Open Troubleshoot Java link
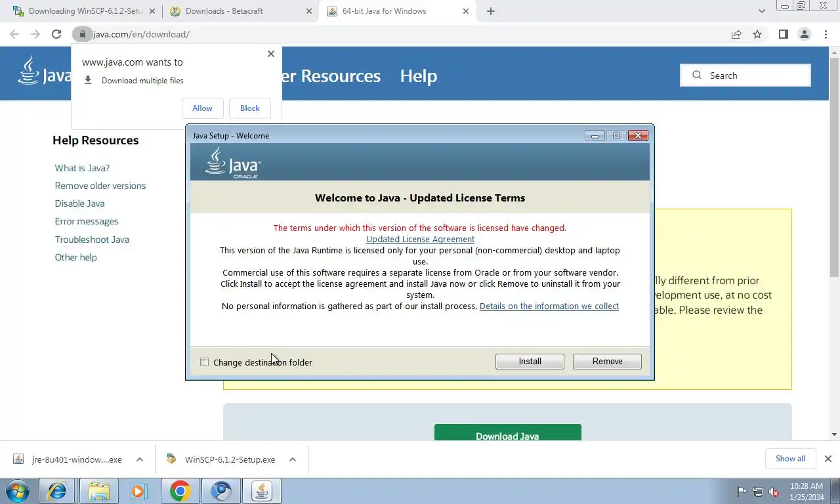This screenshot has width=840, height=504. [x=92, y=240]
